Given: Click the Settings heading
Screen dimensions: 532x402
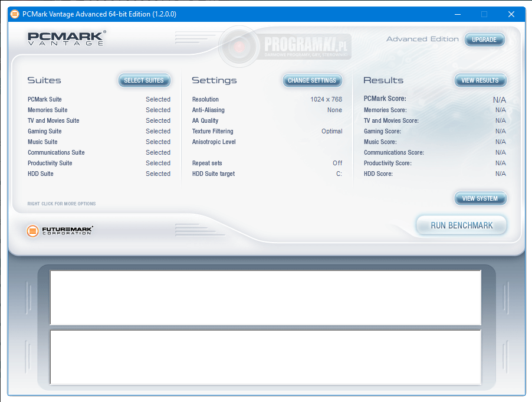Looking at the screenshot, I should click(214, 80).
